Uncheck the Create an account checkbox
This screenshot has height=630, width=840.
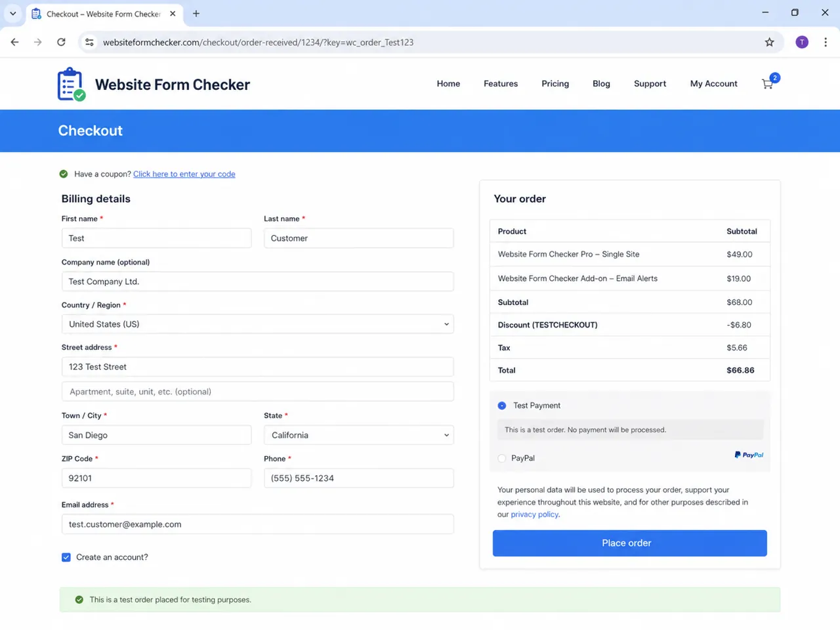click(66, 557)
